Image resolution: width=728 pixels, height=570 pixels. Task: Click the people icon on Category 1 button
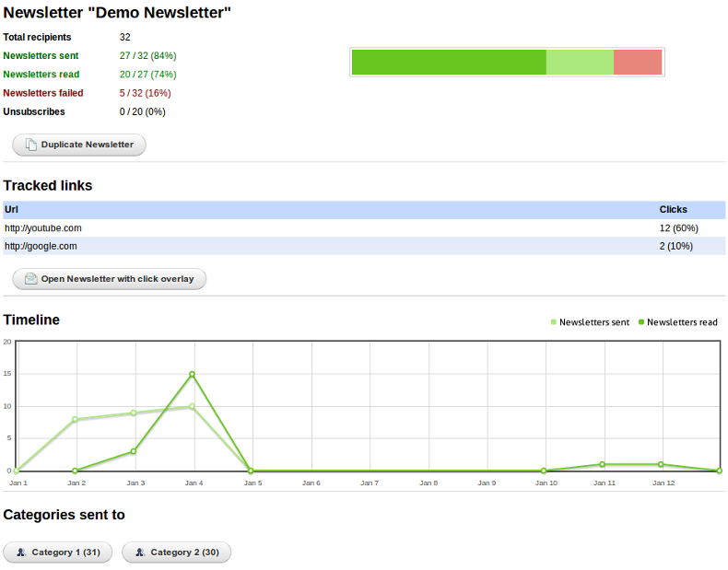(x=21, y=553)
